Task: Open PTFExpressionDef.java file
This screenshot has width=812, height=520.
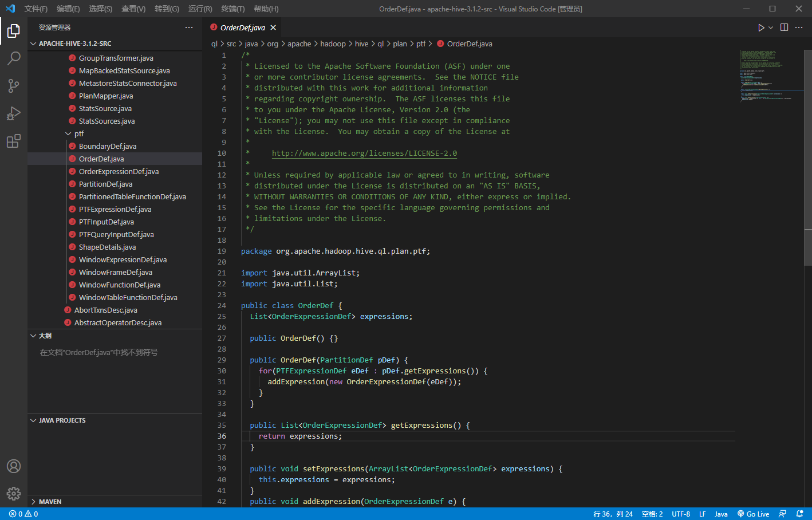Action: pyautogui.click(x=115, y=209)
